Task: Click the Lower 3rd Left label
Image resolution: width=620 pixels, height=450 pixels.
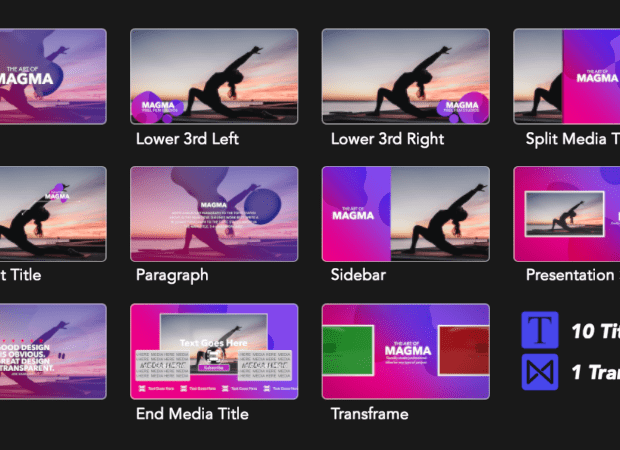Action: 187,139
